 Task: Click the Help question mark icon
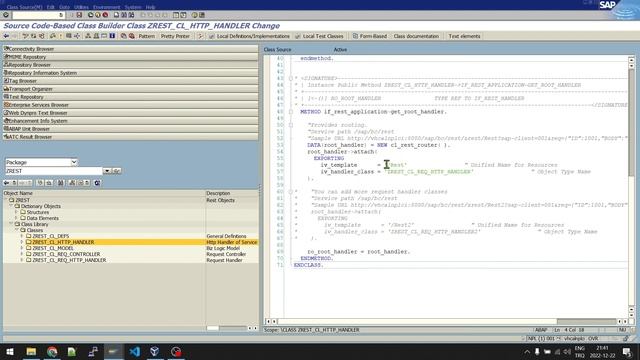click(195, 15)
